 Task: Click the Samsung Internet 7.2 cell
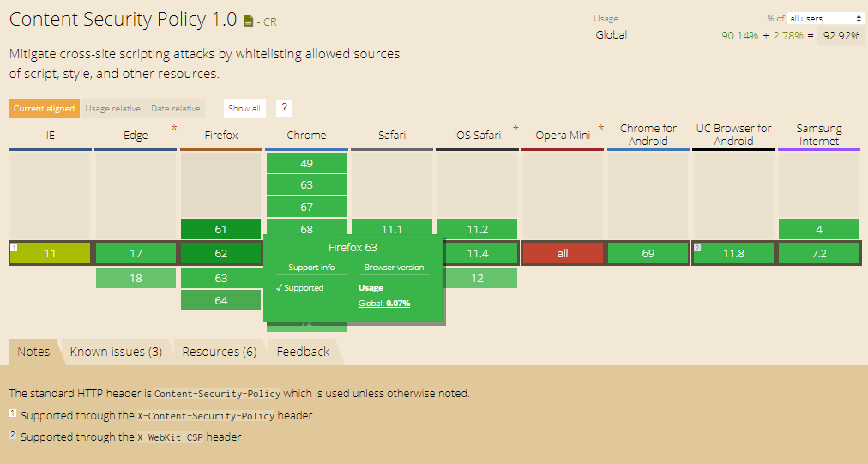coord(819,254)
